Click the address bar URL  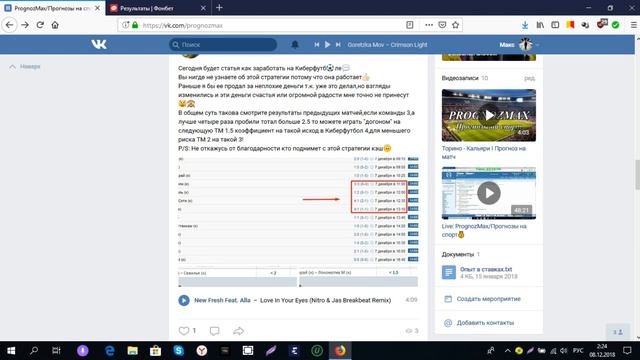point(183,25)
